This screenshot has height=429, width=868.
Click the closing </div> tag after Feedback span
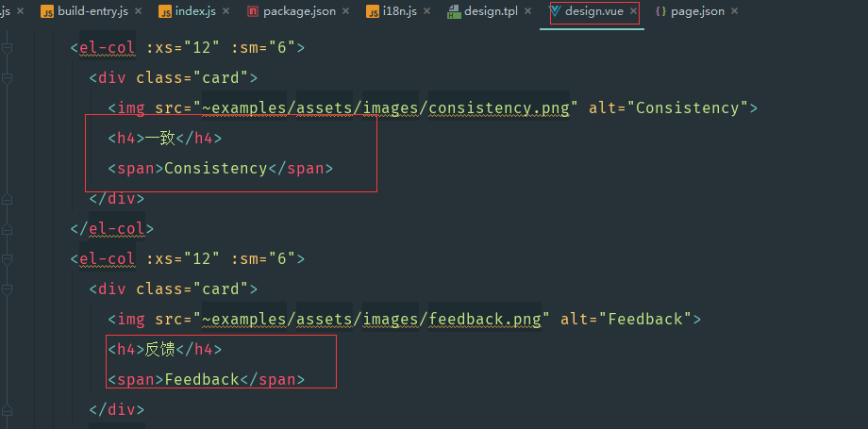tap(117, 409)
